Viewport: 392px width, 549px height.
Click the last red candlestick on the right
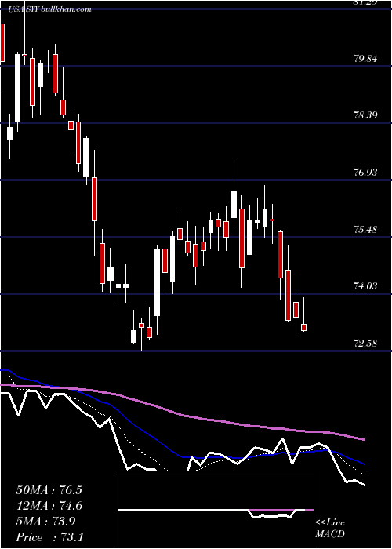[304, 327]
